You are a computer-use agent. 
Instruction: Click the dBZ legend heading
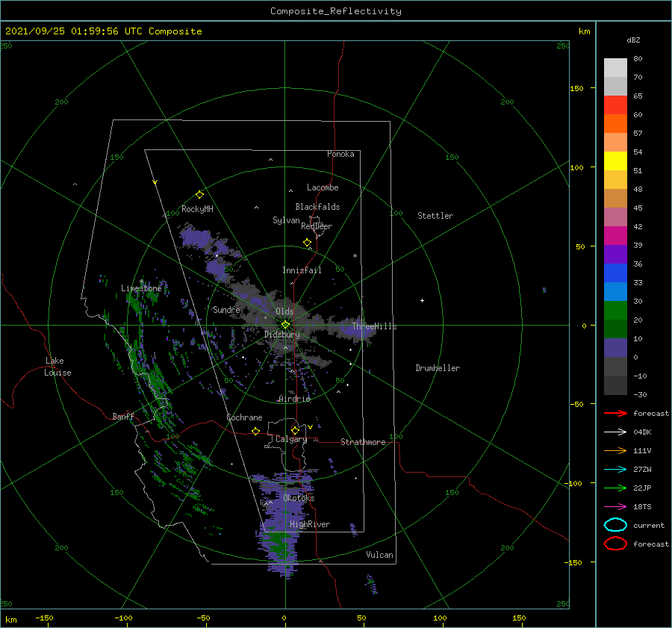click(x=633, y=40)
